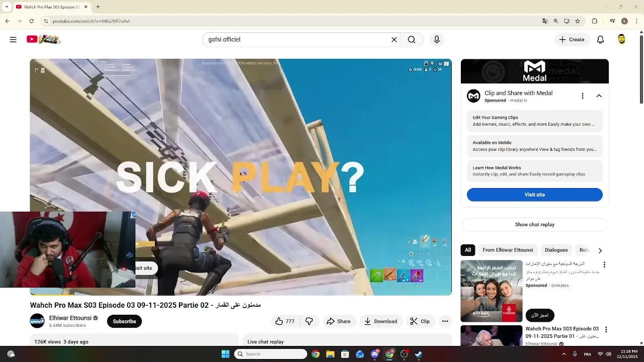Open the Edit Your Gaming Clips card
This screenshot has height=362, width=644.
(x=534, y=121)
